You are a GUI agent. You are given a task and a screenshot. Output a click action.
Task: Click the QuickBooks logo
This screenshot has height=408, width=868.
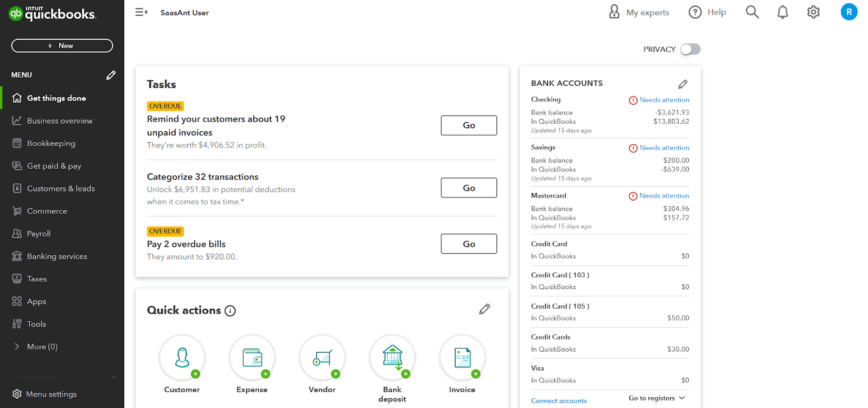pos(52,14)
